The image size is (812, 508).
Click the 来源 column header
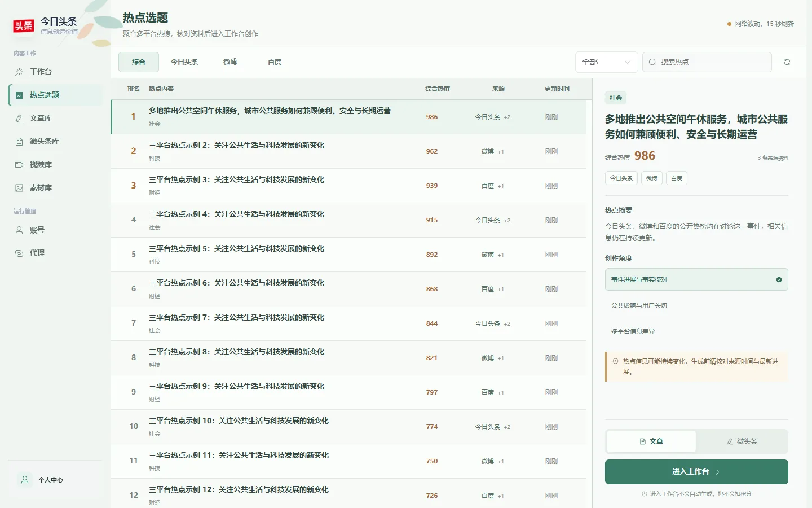[498, 89]
